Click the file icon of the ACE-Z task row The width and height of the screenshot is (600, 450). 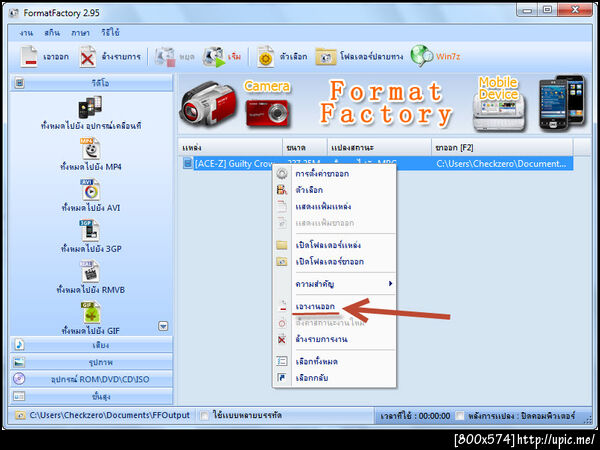188,163
